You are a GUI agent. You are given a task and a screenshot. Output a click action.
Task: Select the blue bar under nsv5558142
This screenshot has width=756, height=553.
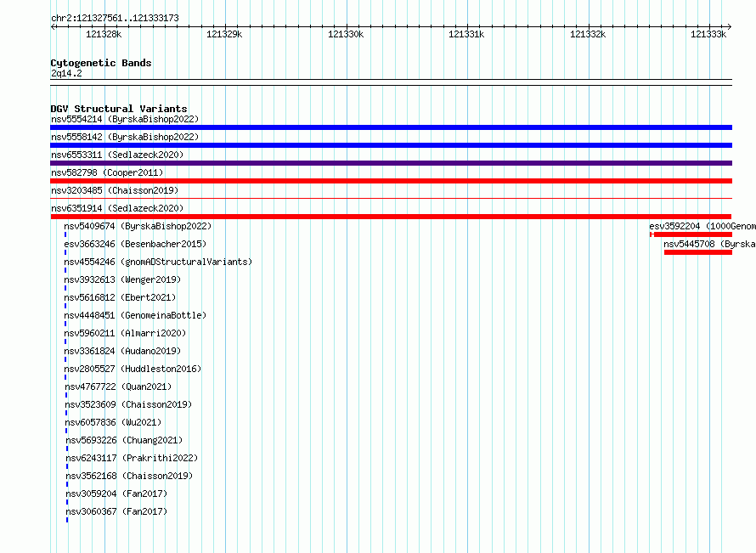tap(391, 145)
